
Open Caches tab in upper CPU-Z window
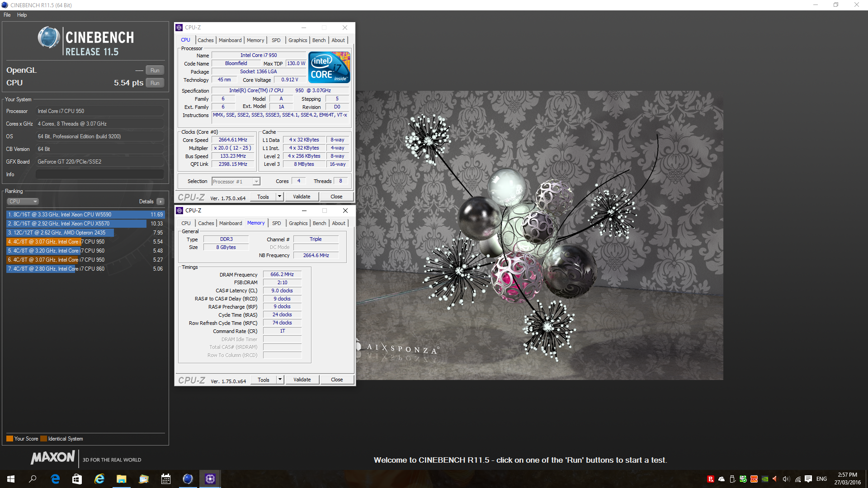pyautogui.click(x=205, y=40)
